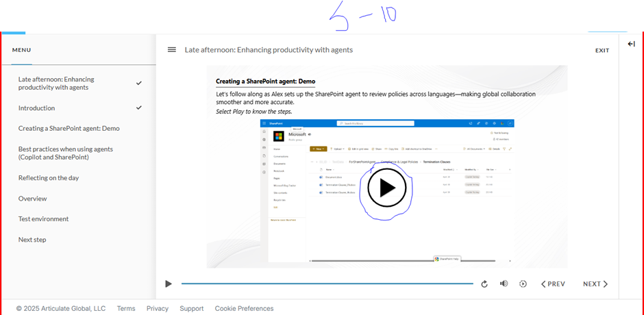Click the SharePoint search box in the demo
The image size is (644, 315).
click(x=375, y=123)
